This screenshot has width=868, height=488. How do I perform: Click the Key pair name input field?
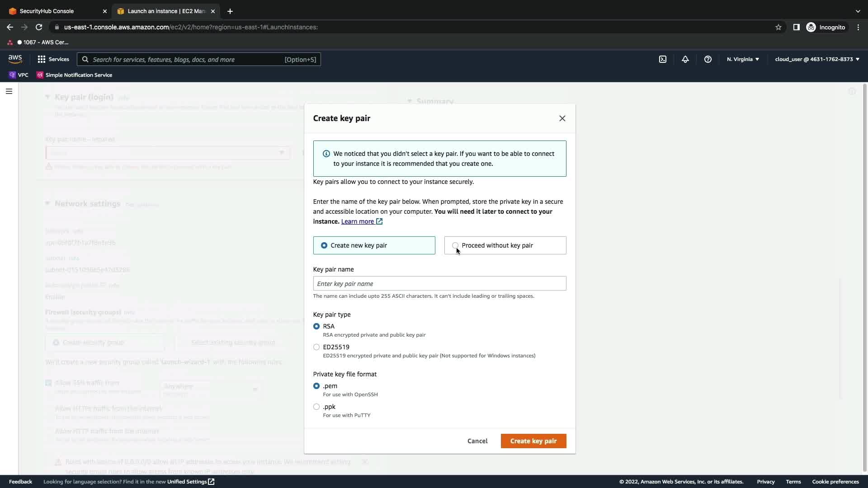click(x=439, y=284)
